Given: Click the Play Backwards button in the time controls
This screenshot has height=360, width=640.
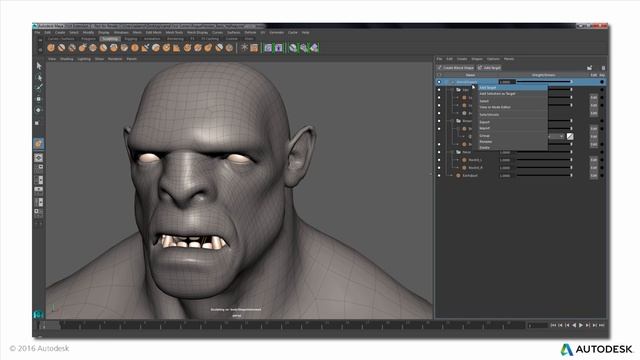Looking at the screenshot, I should (574, 325).
